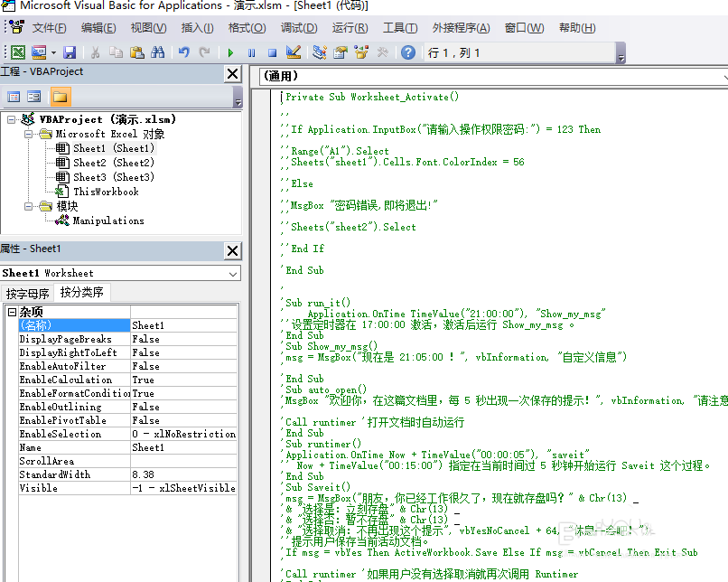The height and width of the screenshot is (582, 728).
Task: Close the Sheet1 properties pane
Action: click(233, 251)
